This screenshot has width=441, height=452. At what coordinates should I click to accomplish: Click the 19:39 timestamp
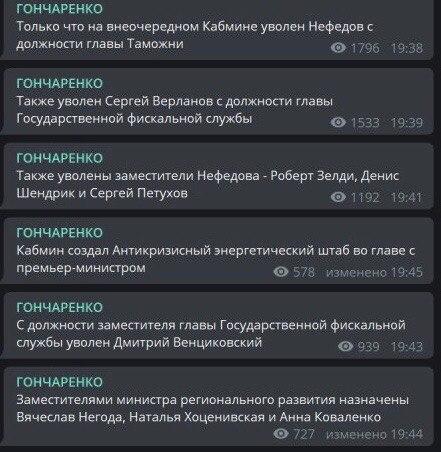coord(407,123)
